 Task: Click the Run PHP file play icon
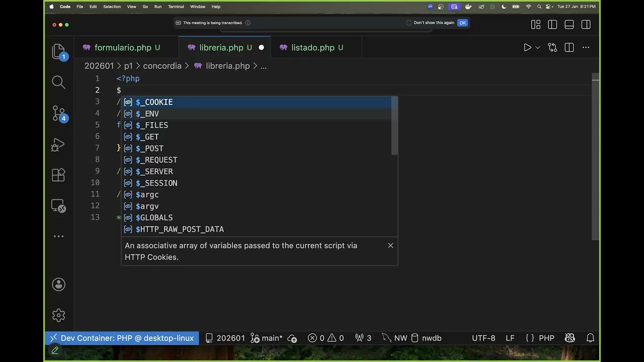[x=527, y=47]
